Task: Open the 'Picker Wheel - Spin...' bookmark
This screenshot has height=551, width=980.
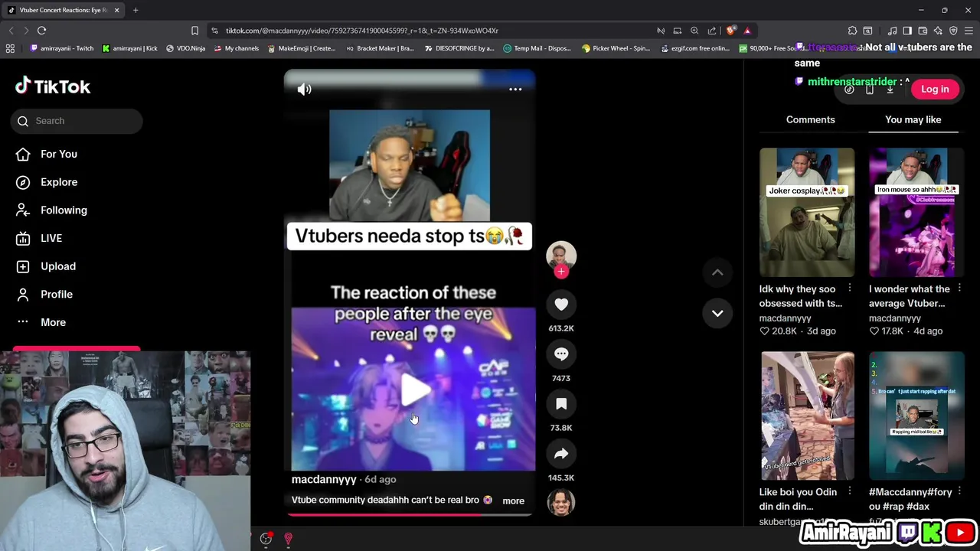Action: 617,48
